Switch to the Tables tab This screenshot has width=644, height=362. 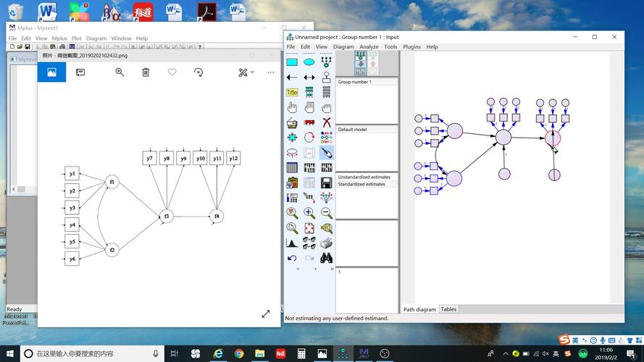coord(448,309)
